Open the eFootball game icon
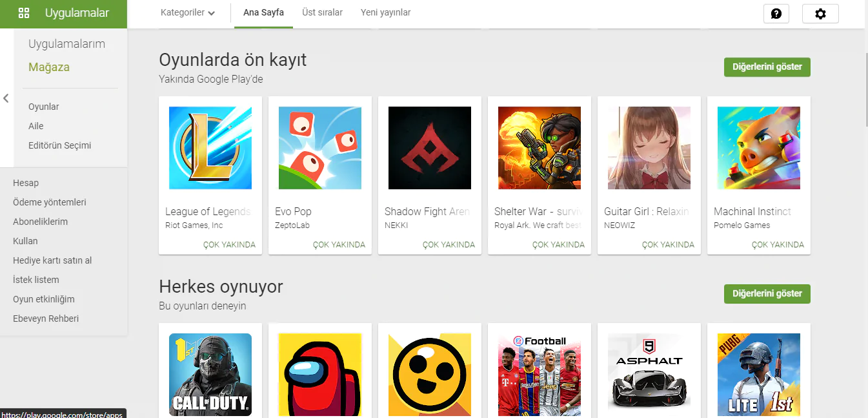 (x=540, y=375)
